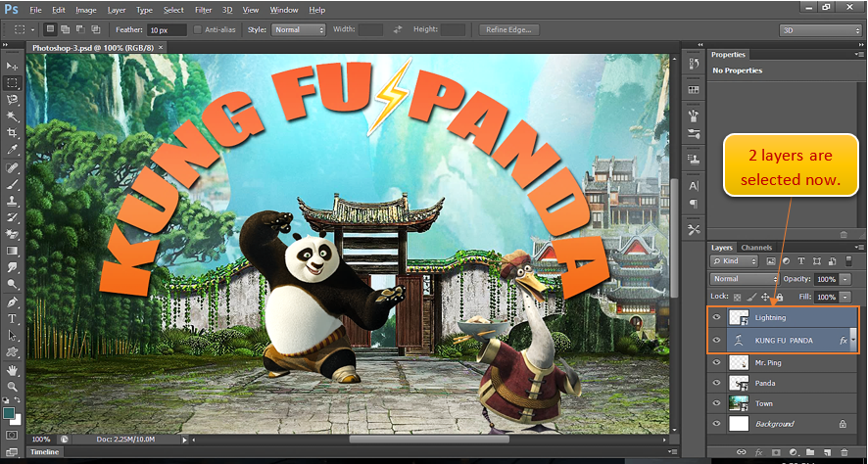Click the link layers icon
Image resolution: width=868 pixels, height=464 pixels.
[741, 452]
